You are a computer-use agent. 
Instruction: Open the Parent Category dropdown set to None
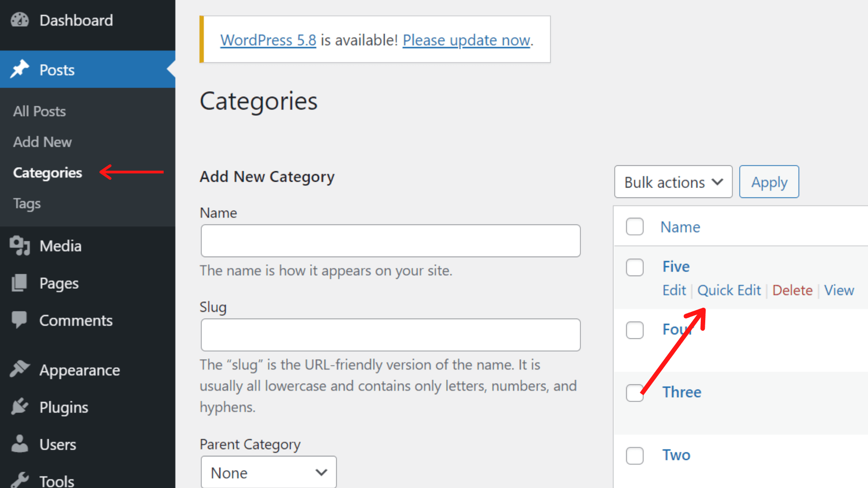(x=269, y=472)
